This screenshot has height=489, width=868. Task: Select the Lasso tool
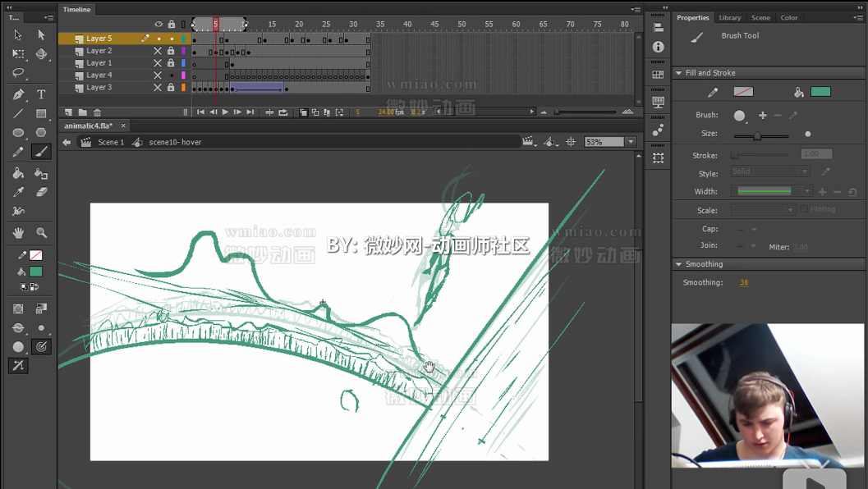click(x=18, y=73)
